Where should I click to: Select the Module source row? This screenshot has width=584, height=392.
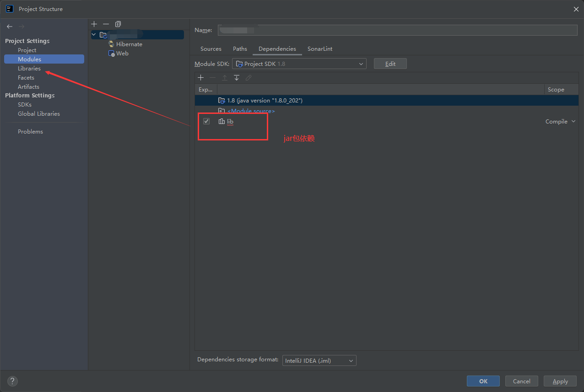(387, 111)
